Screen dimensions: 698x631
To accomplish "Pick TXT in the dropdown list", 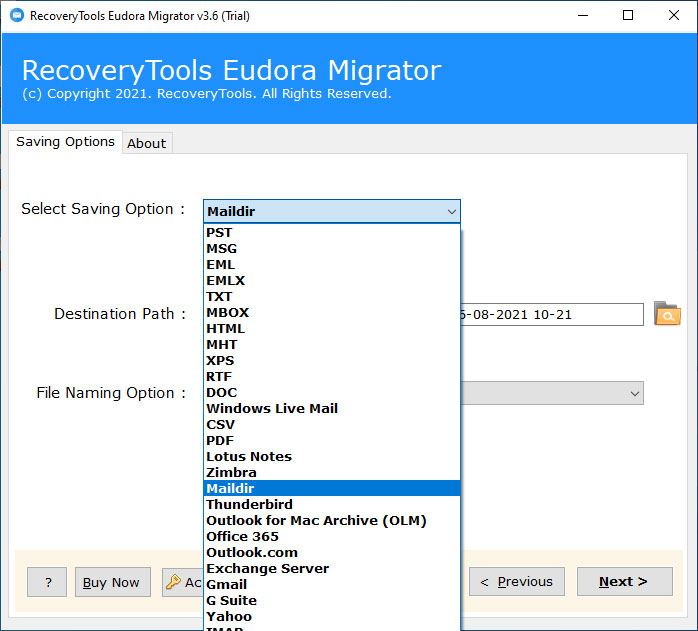I will (x=332, y=297).
